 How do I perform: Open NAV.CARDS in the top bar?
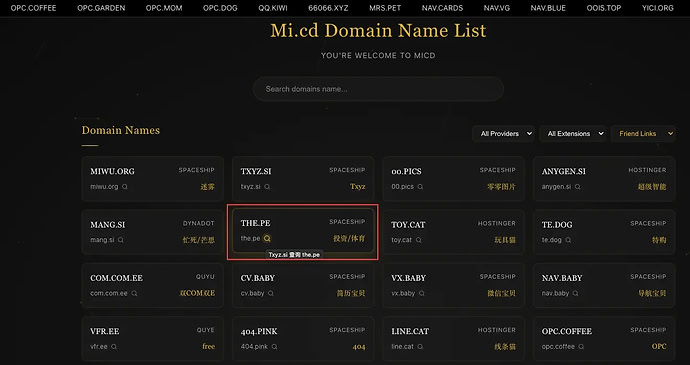[x=442, y=8]
